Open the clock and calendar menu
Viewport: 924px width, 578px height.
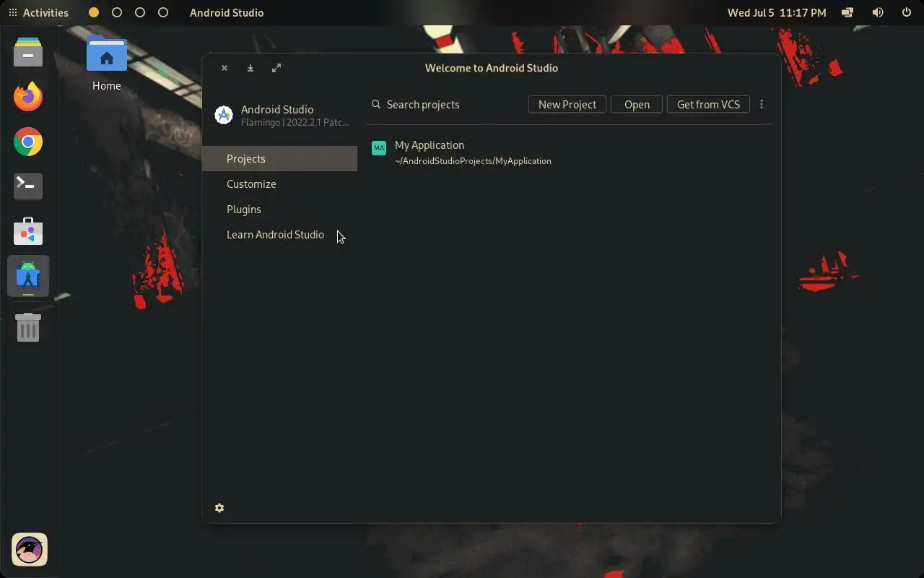click(x=777, y=12)
